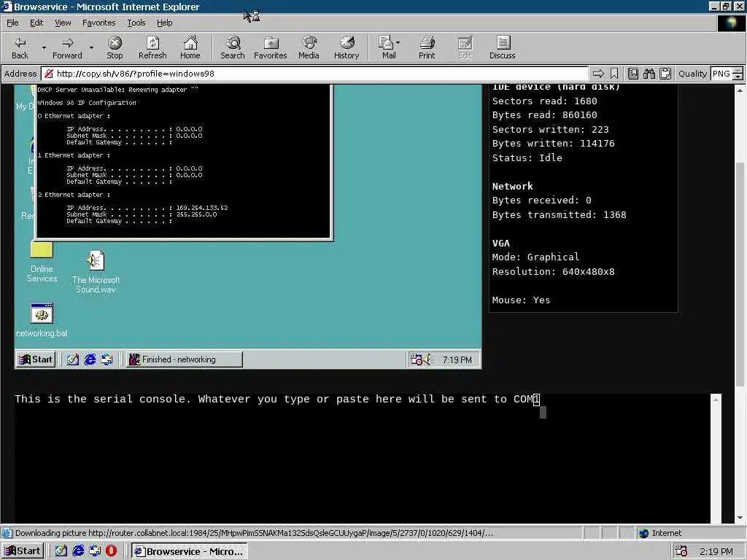Launch Internet Explorer from host quick launch
Viewport: 747px width, 560px height.
click(x=78, y=551)
